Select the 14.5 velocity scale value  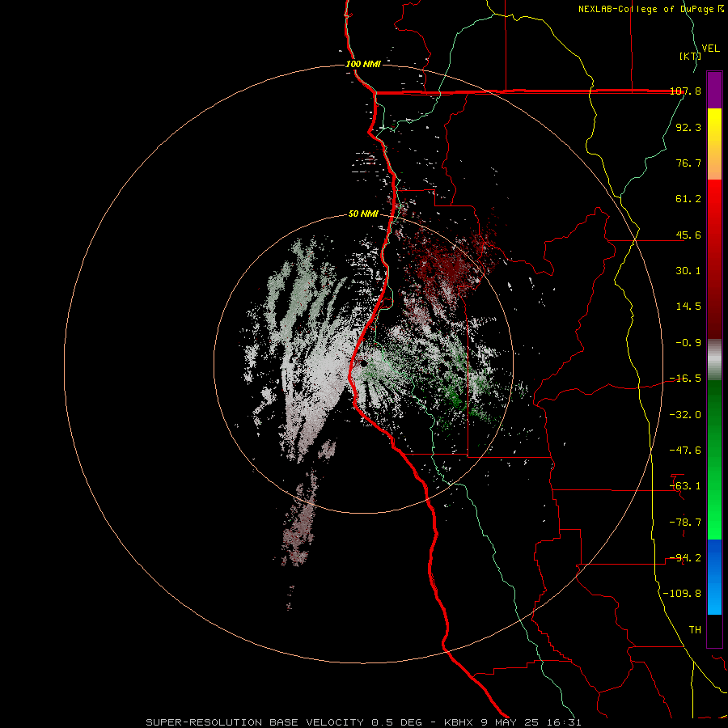tap(688, 307)
